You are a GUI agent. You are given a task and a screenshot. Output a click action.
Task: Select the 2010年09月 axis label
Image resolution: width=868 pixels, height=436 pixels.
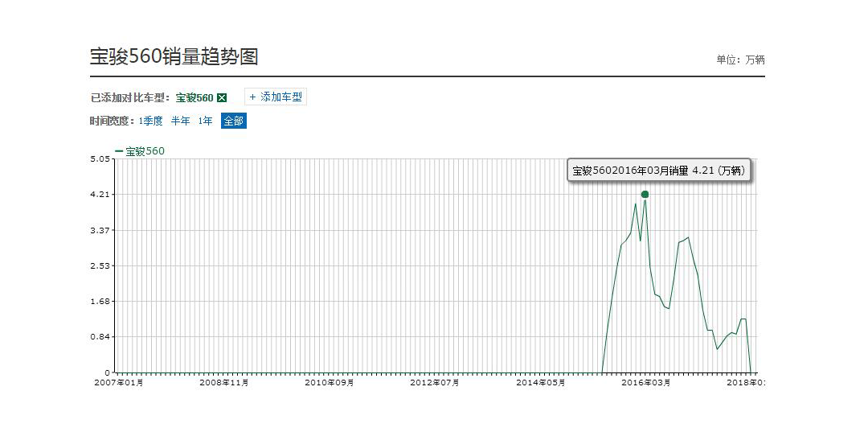coord(330,383)
